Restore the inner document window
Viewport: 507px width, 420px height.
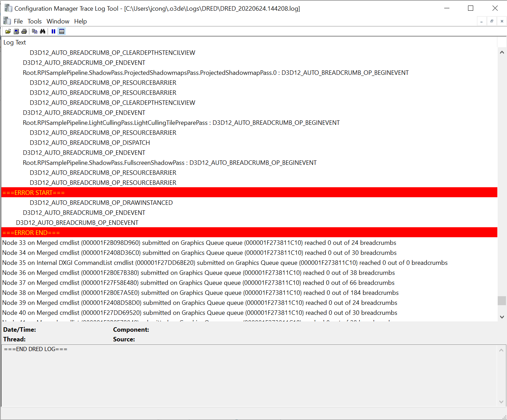click(x=492, y=21)
